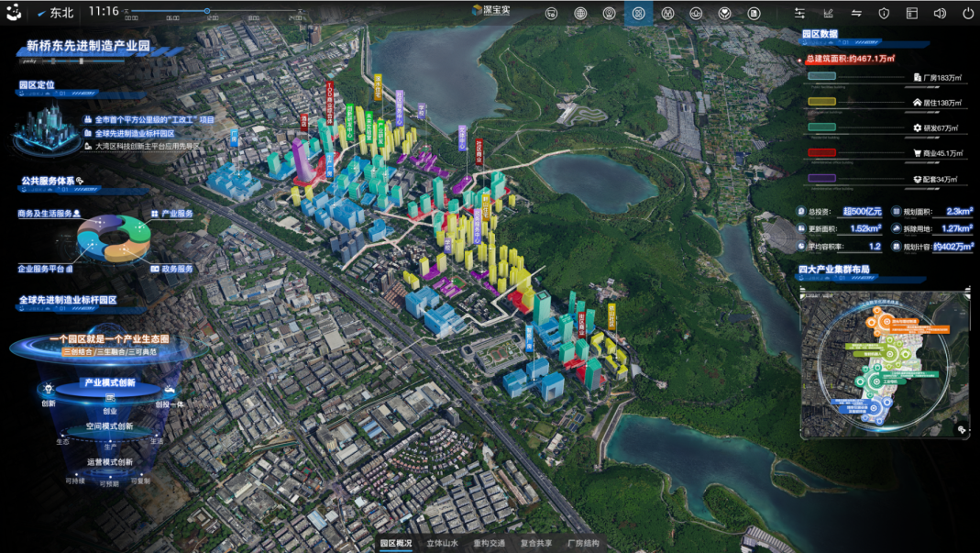980x553 pixels.
Task: Click the globe icon in top toolbar
Action: [580, 14]
